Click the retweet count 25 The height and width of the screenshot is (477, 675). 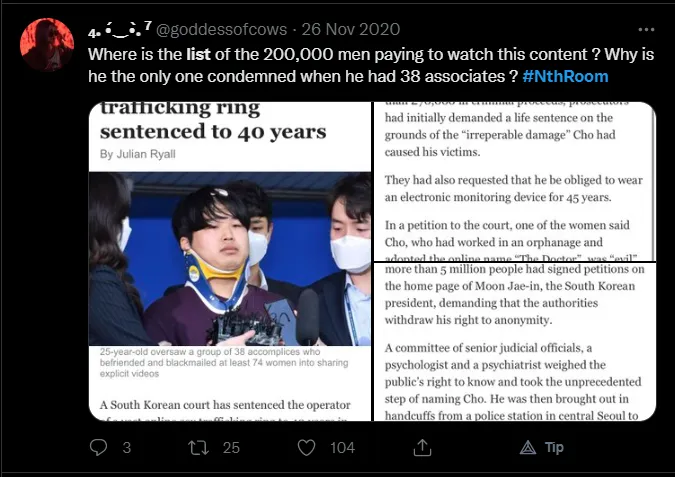click(x=231, y=448)
